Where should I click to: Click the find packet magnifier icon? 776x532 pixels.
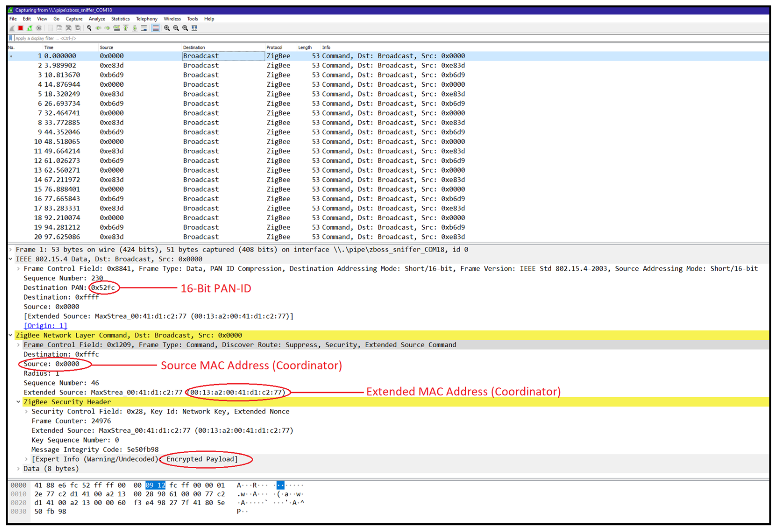[x=89, y=28]
